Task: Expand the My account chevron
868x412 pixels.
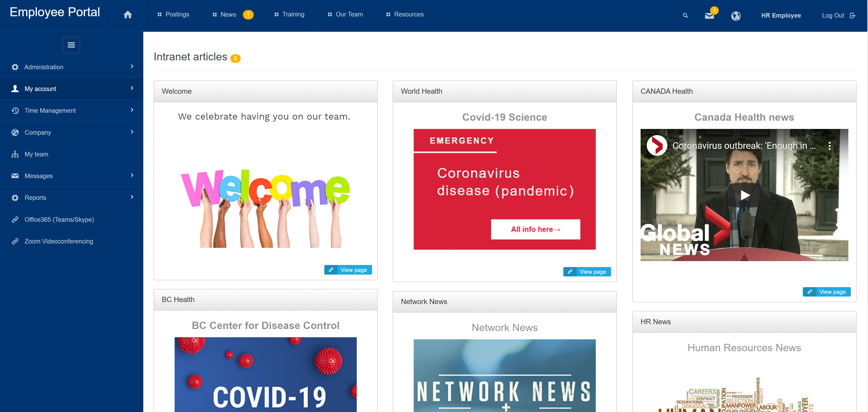Action: click(x=132, y=88)
